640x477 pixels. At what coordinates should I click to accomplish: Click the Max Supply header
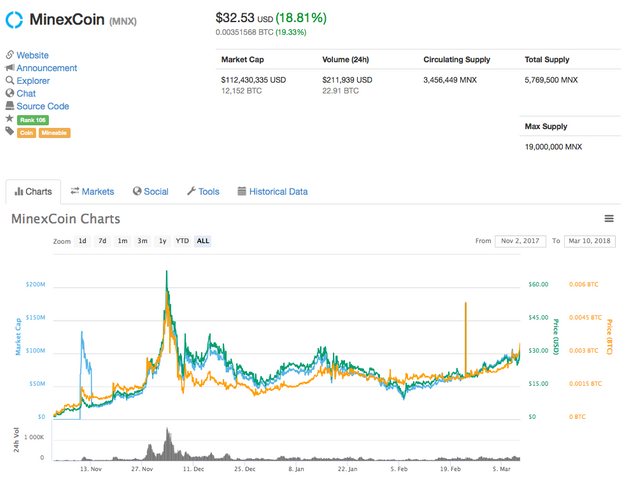pyautogui.click(x=546, y=126)
